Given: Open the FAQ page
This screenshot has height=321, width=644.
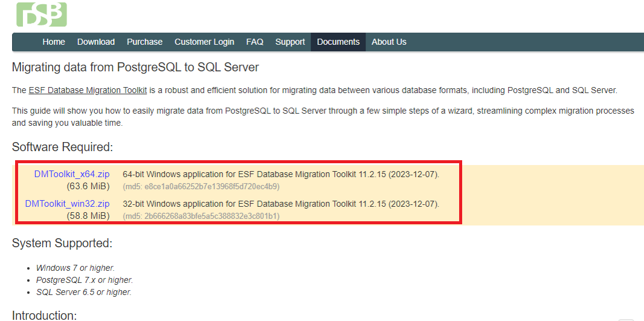Looking at the screenshot, I should pos(255,42).
